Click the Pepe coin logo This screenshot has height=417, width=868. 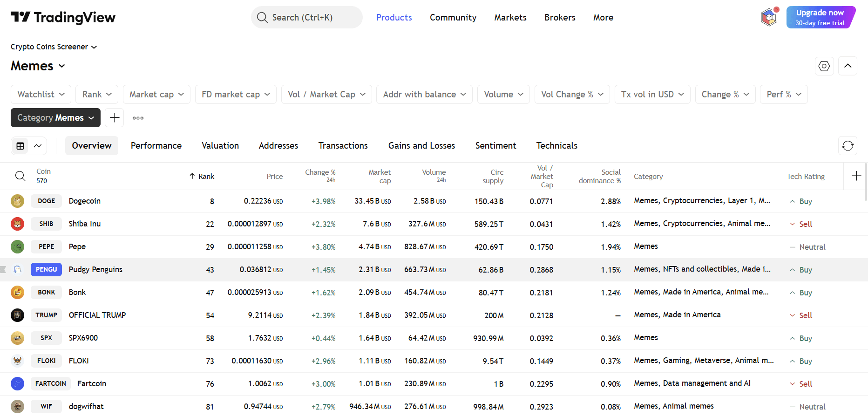click(17, 247)
